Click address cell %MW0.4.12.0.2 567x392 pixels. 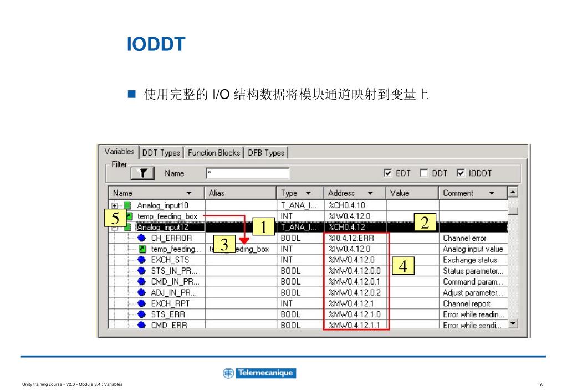355,293
